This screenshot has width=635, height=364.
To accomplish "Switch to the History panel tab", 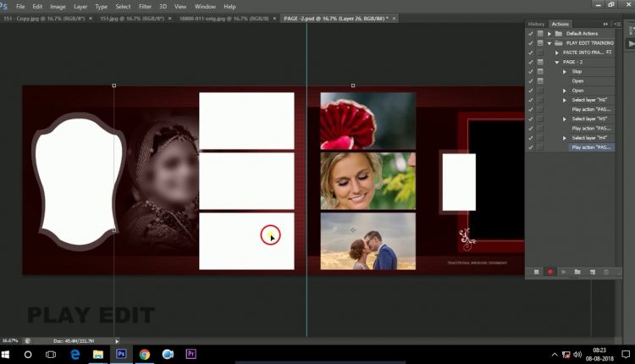I will (536, 24).
